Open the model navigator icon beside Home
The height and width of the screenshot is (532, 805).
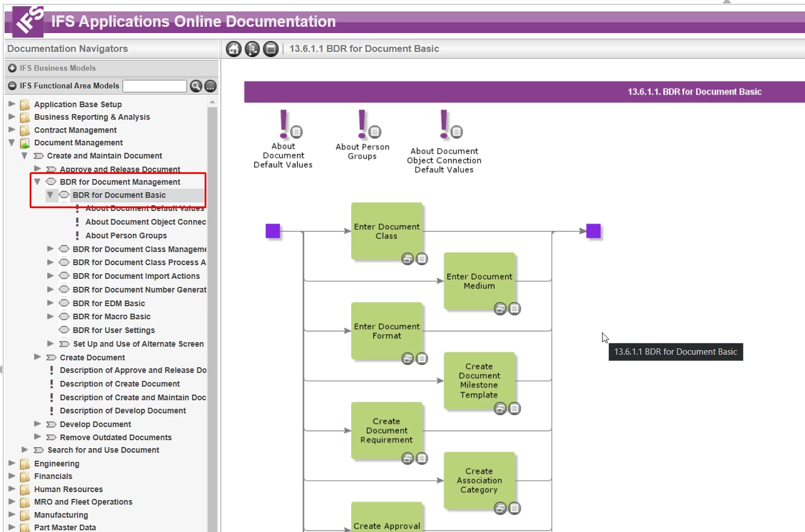pos(253,48)
